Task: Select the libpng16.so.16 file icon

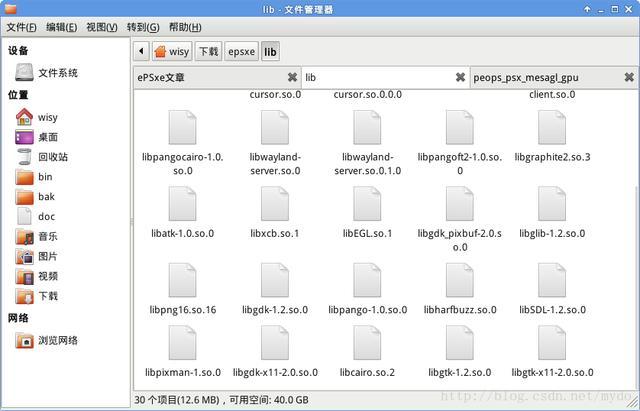Action: point(182,281)
